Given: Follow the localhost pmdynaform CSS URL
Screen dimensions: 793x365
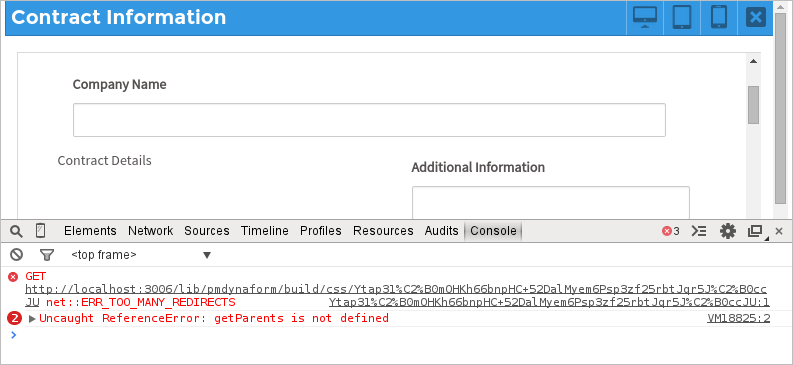Looking at the screenshot, I should coord(396,295).
